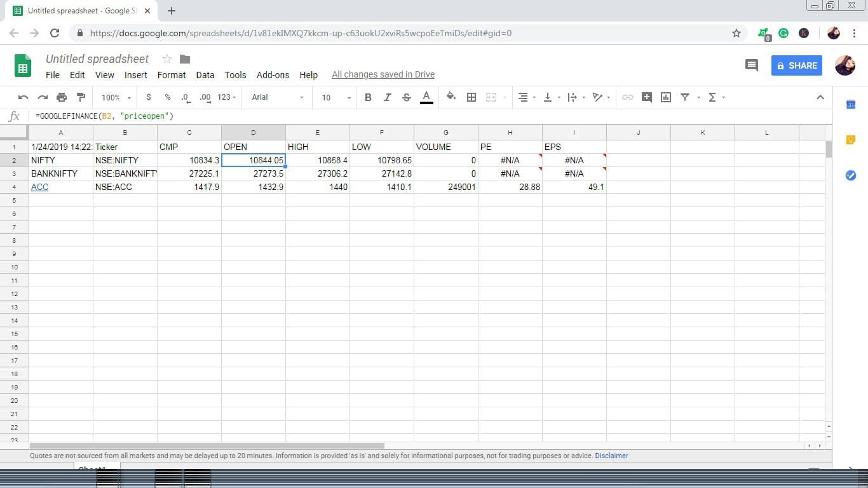This screenshot has height=488, width=868.
Task: Open the Edit menu
Action: click(x=78, y=75)
